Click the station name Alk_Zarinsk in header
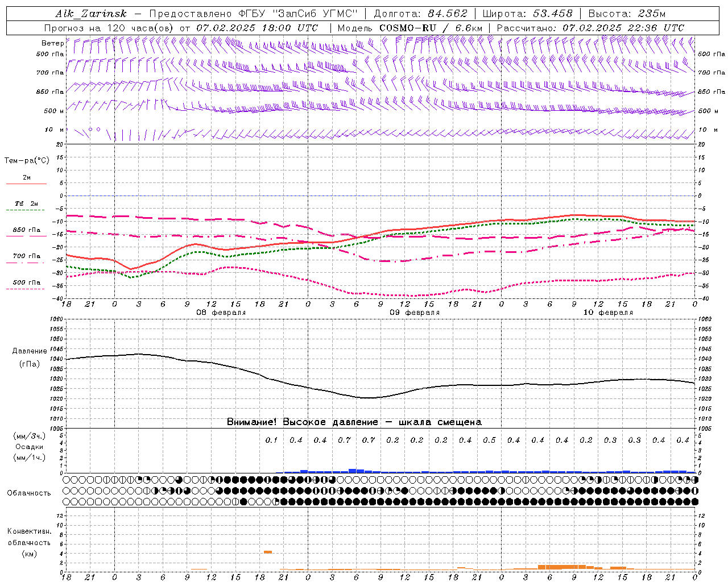The image size is (728, 582). click(91, 14)
